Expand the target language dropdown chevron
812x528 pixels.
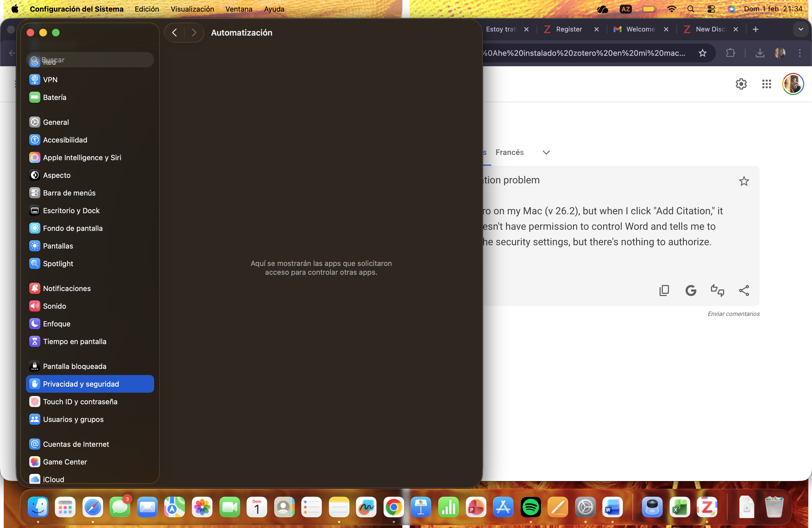pyautogui.click(x=546, y=152)
